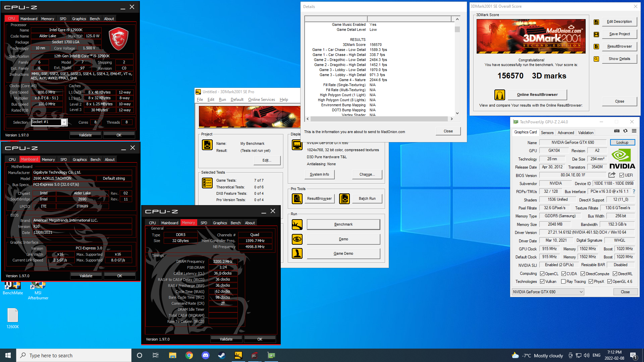Screen dimensions: 644x362
Task: Toggle the CUDA checkbox
Action: pos(563,274)
